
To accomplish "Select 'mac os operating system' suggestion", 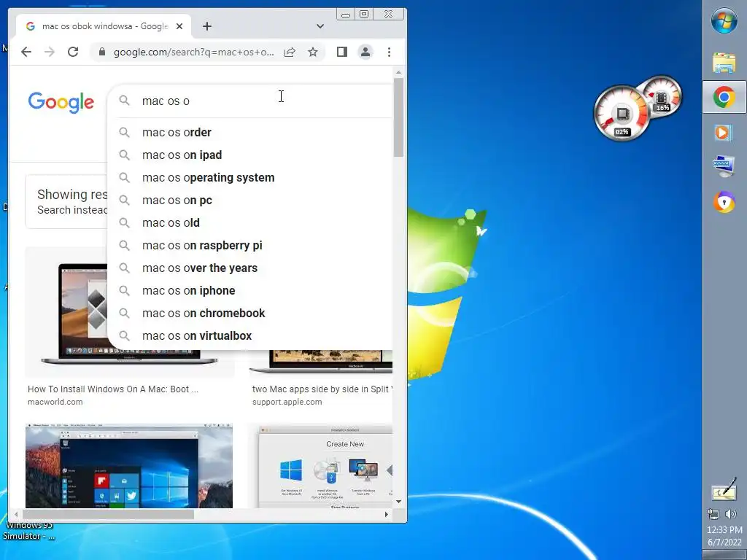I will click(250, 178).
